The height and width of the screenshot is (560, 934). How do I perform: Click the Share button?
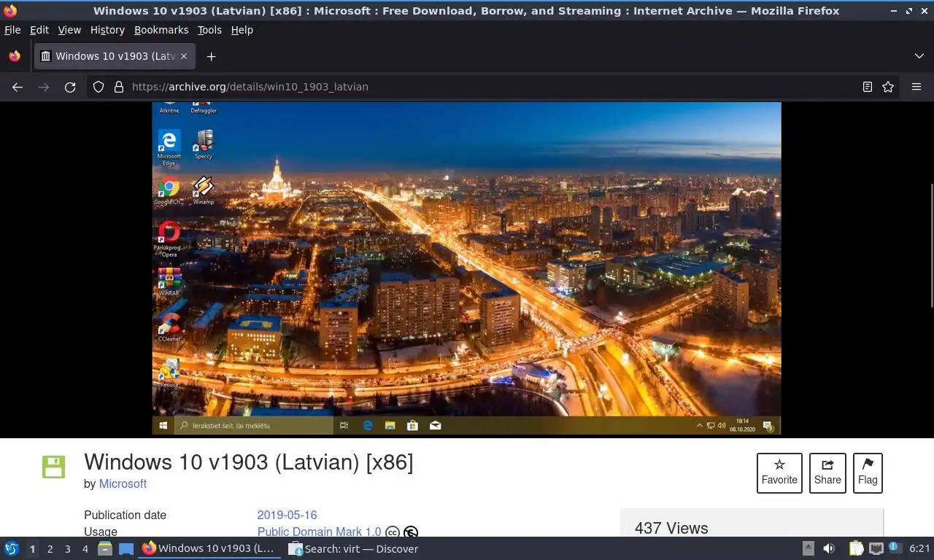(827, 472)
